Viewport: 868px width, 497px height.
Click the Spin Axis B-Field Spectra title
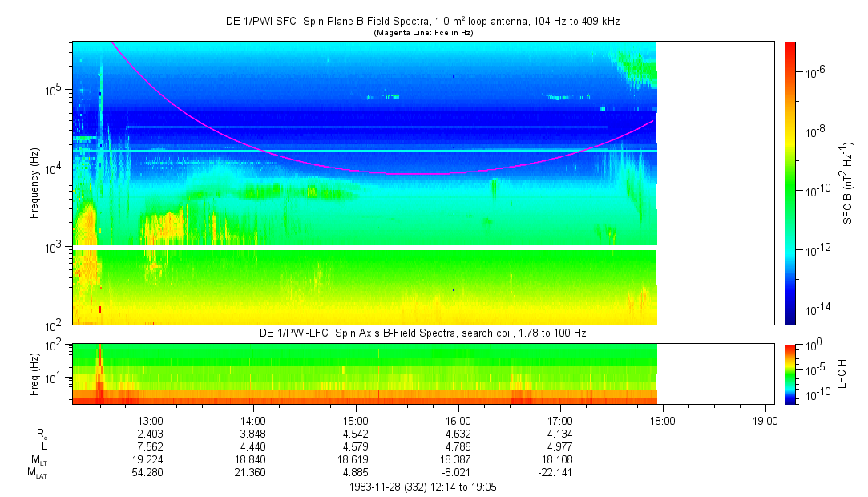click(422, 333)
